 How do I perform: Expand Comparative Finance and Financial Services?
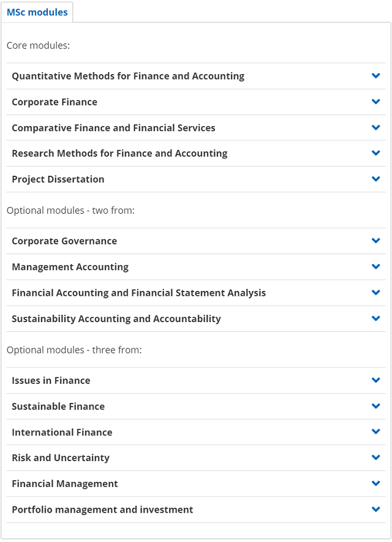click(x=196, y=128)
